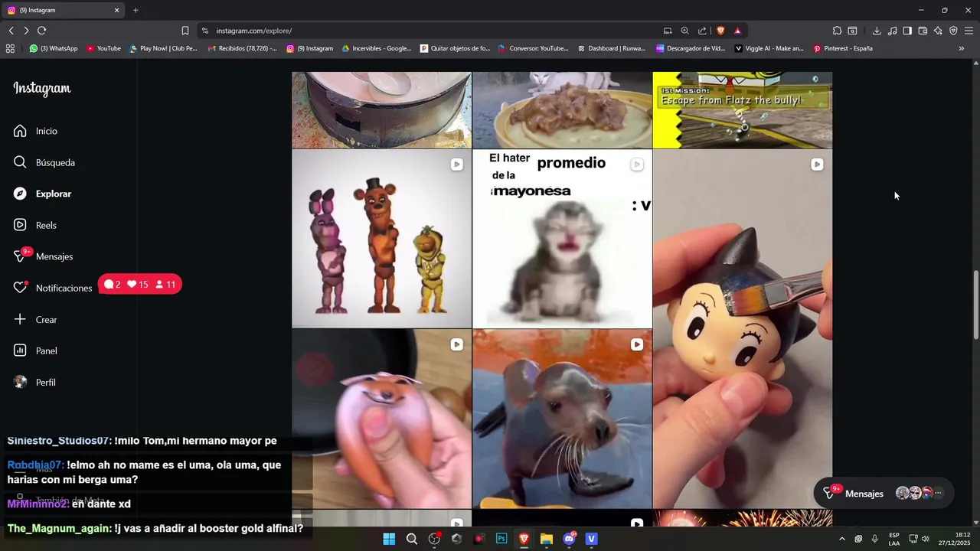Bookmark this page using the bookmark icon

click(x=185, y=31)
